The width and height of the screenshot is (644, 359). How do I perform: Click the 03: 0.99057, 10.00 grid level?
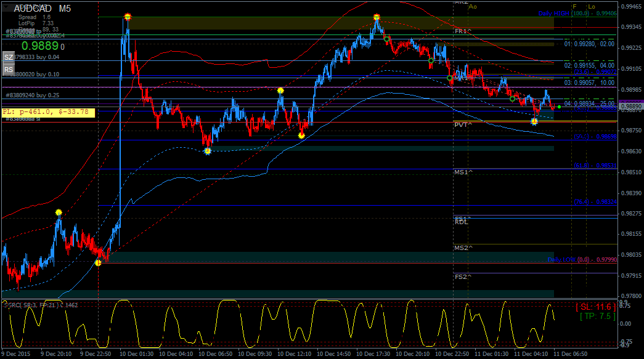[589, 83]
